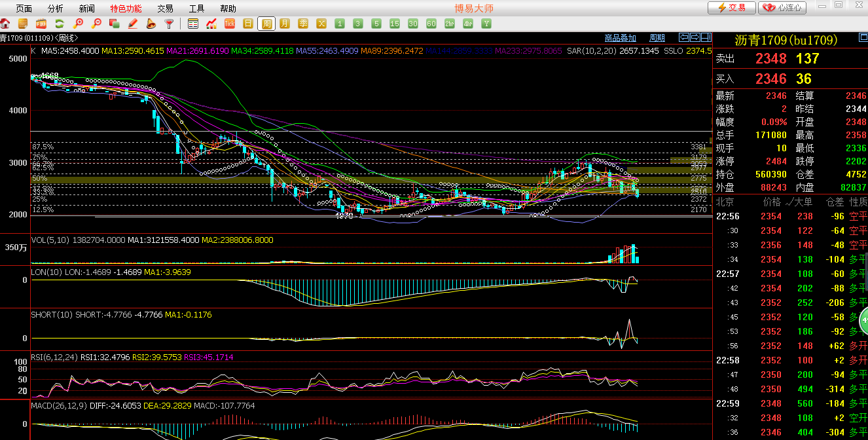Image resolution: width=868 pixels, height=440 pixels.
Task: Switch chart to weekly (周) period
Action: pyautogui.click(x=266, y=24)
